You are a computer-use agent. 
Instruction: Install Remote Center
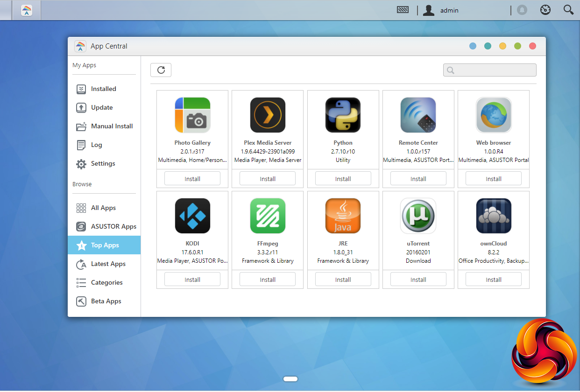point(418,179)
